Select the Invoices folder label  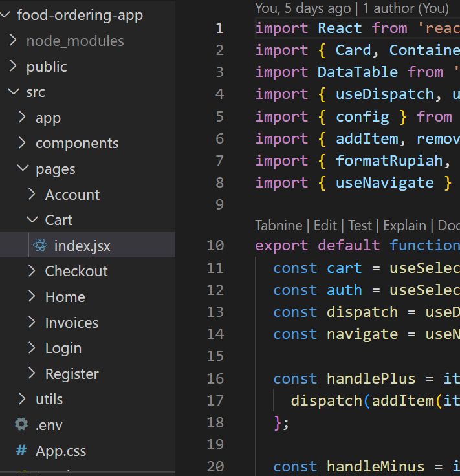coord(72,323)
